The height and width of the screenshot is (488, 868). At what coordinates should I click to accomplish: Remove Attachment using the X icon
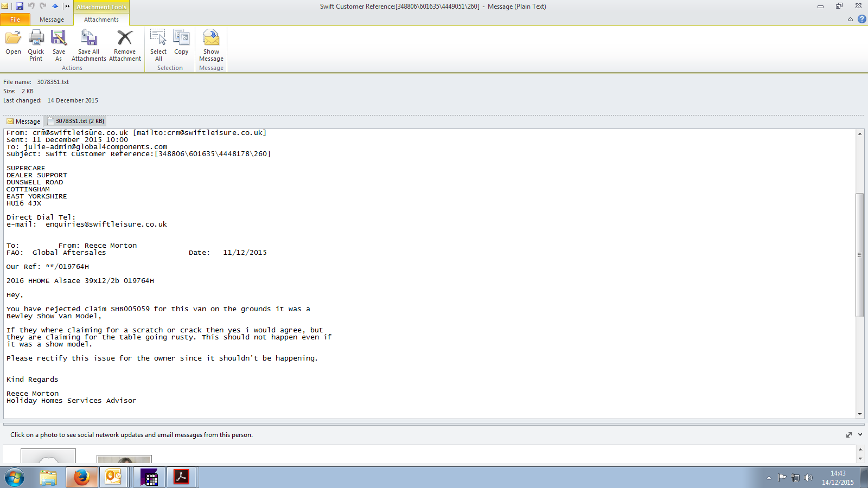pyautogui.click(x=125, y=46)
